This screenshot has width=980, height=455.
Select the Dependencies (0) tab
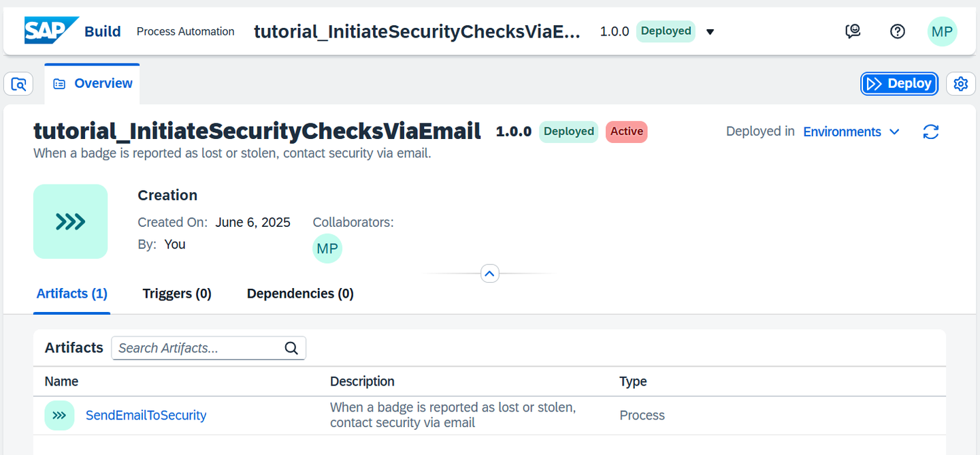coord(300,294)
